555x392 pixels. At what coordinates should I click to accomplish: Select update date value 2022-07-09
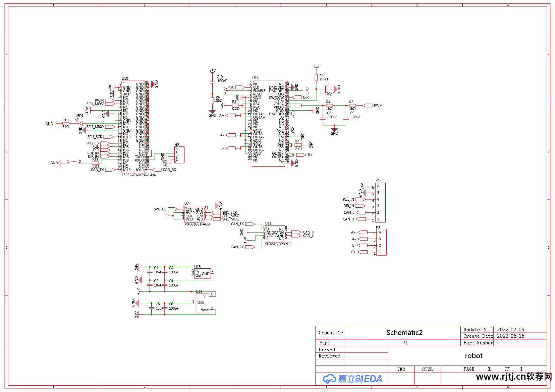[x=510, y=330]
